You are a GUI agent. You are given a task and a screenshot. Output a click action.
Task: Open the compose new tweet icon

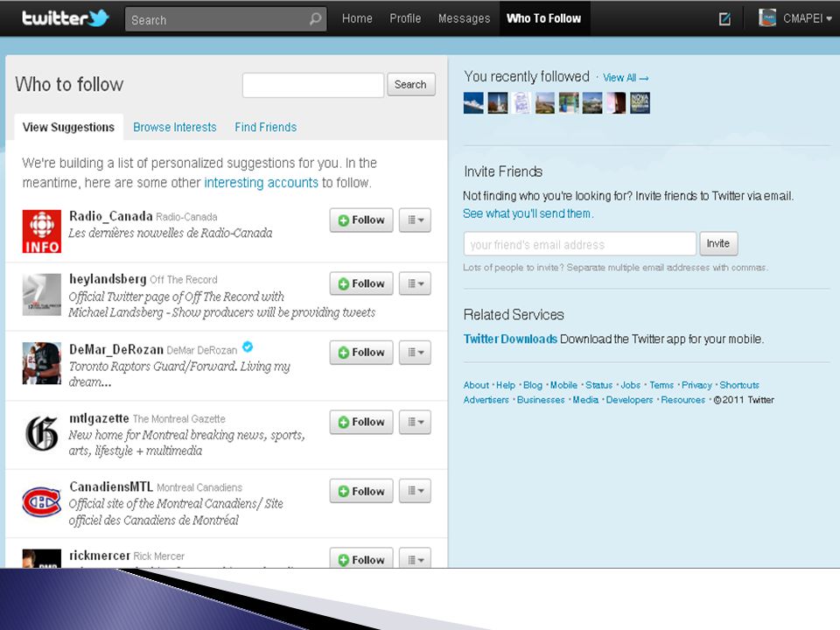click(x=724, y=19)
